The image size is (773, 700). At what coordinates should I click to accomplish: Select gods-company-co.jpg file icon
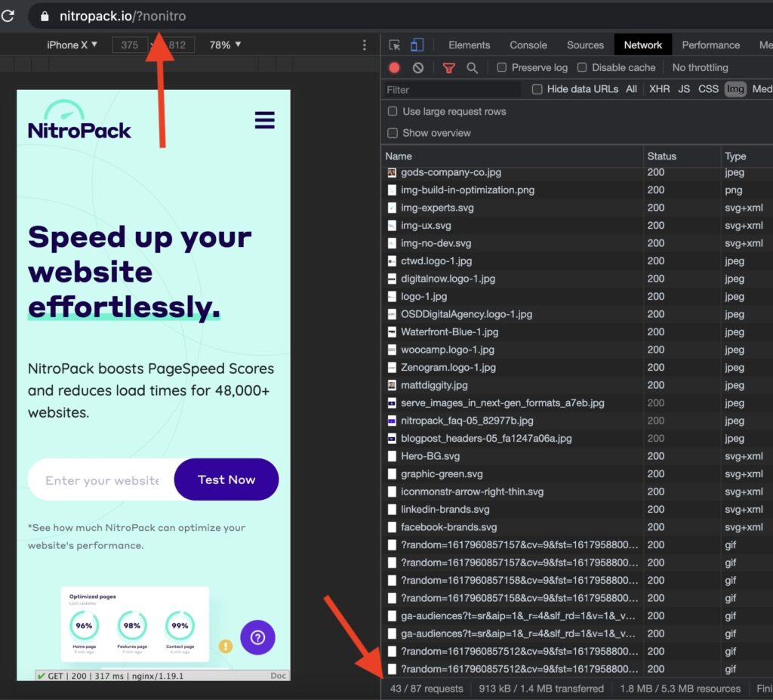click(392, 172)
